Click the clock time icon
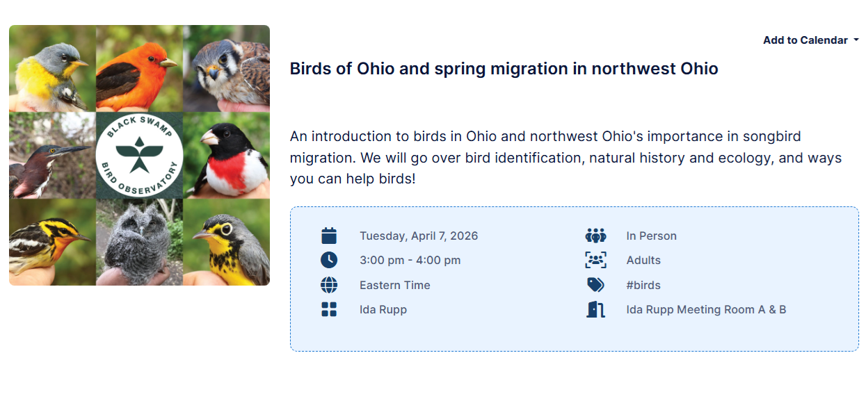 coord(329,260)
